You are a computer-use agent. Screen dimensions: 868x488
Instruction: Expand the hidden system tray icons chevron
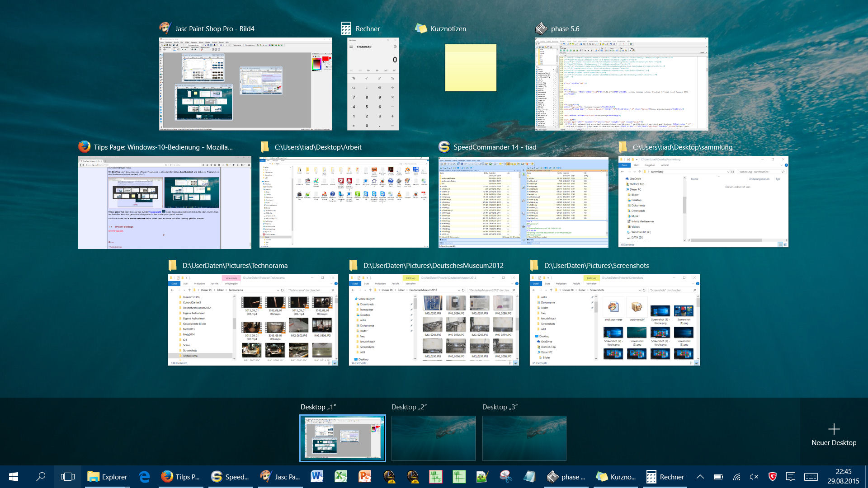(x=700, y=477)
